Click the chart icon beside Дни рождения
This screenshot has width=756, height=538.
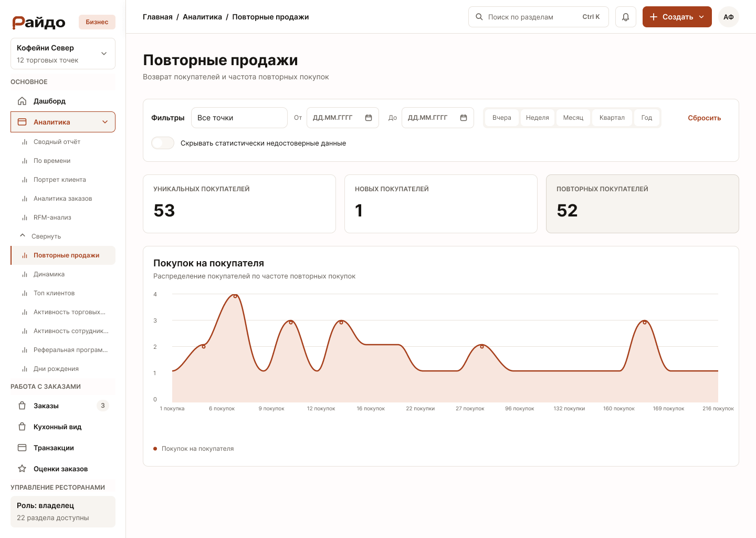tap(25, 369)
